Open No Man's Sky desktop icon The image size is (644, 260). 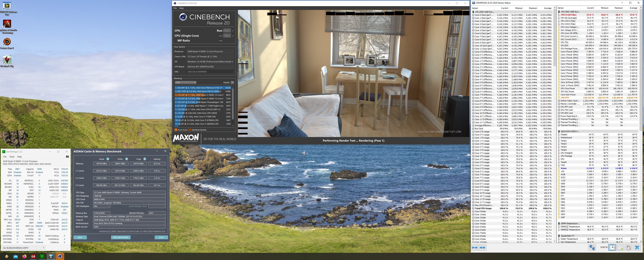pyautogui.click(x=7, y=61)
